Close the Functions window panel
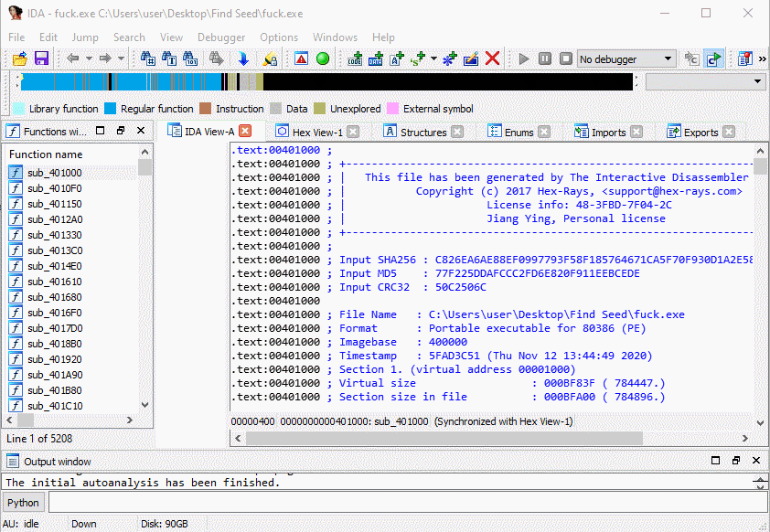The image size is (770, 532). click(x=141, y=131)
